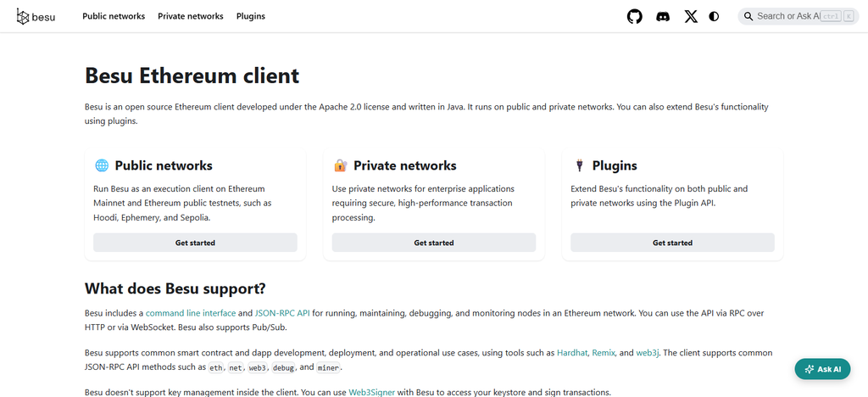
Task: Open the Hardhat link
Action: (572, 353)
